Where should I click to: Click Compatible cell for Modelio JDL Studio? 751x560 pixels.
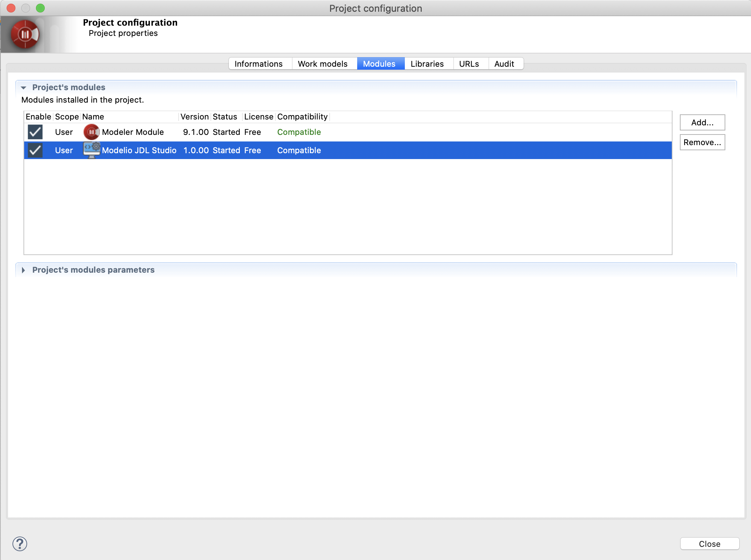pyautogui.click(x=299, y=151)
